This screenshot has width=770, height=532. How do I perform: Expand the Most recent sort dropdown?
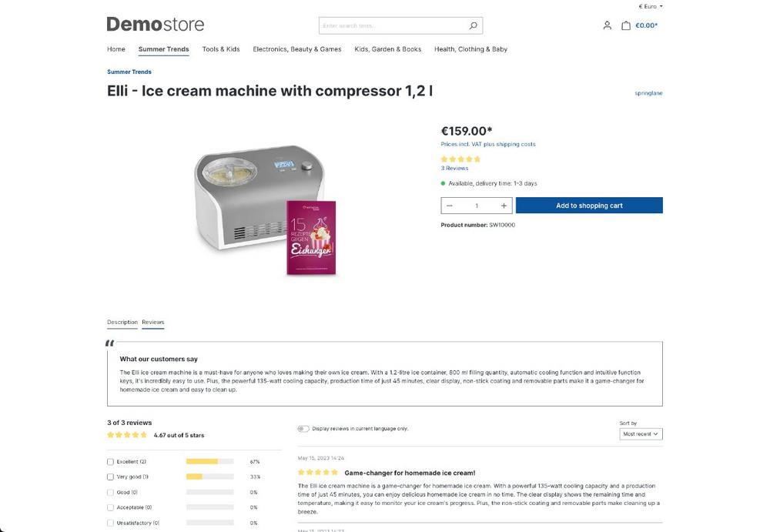[x=641, y=434]
